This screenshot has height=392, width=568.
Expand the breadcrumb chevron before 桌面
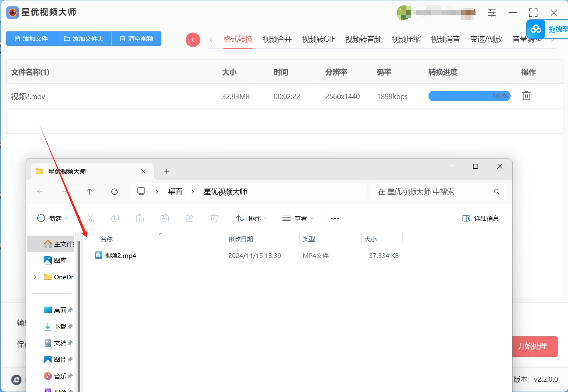[157, 191]
